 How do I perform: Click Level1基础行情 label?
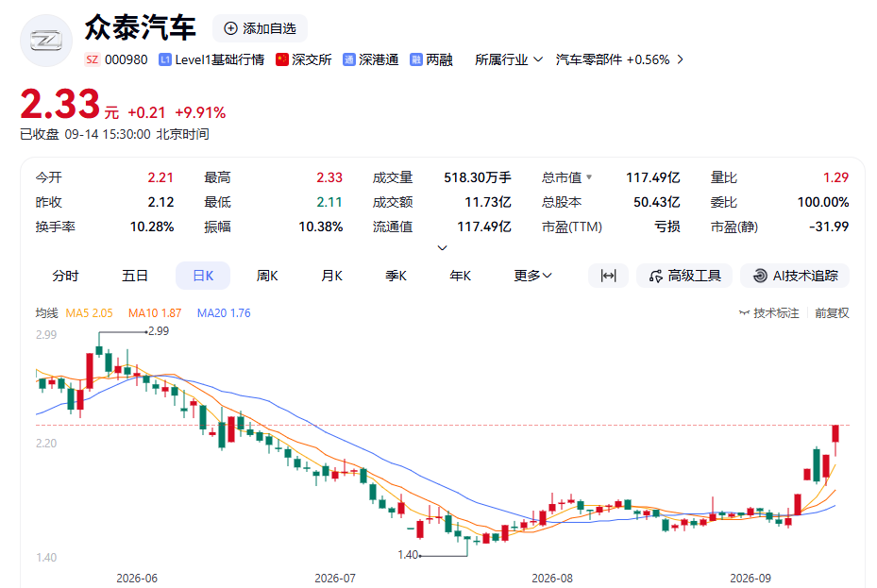[x=219, y=59]
